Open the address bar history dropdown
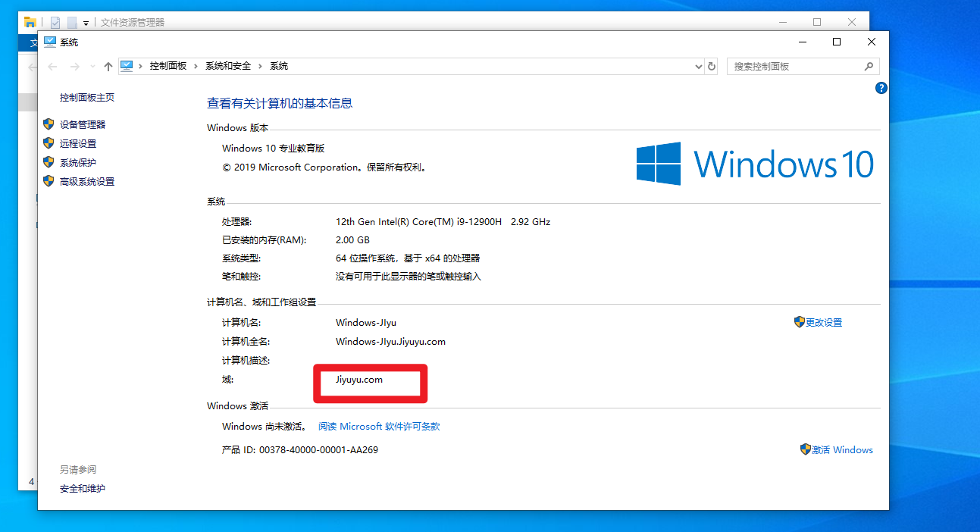The image size is (980, 532). pos(699,67)
